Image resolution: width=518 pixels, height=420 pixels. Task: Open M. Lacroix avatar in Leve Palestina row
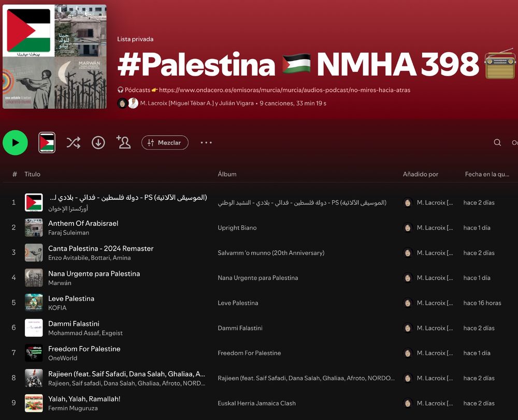[408, 303]
